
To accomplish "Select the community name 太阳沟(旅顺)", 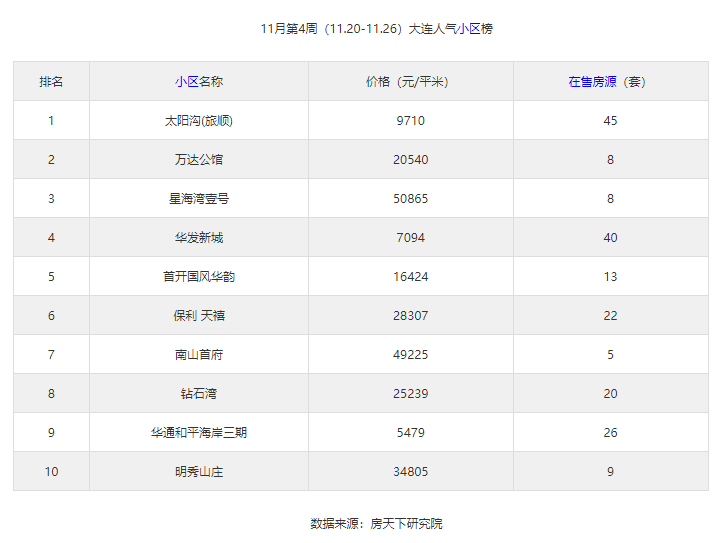I will coord(199,121).
